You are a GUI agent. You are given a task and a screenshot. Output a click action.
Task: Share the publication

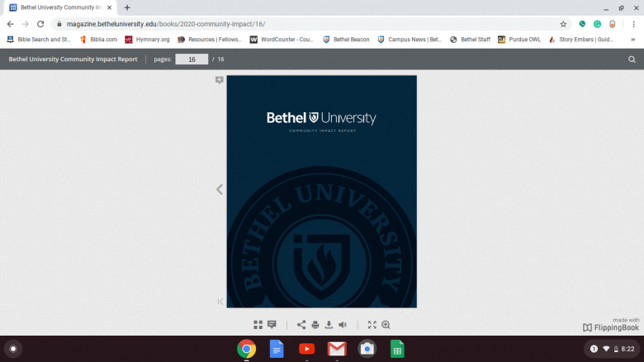pos(301,325)
